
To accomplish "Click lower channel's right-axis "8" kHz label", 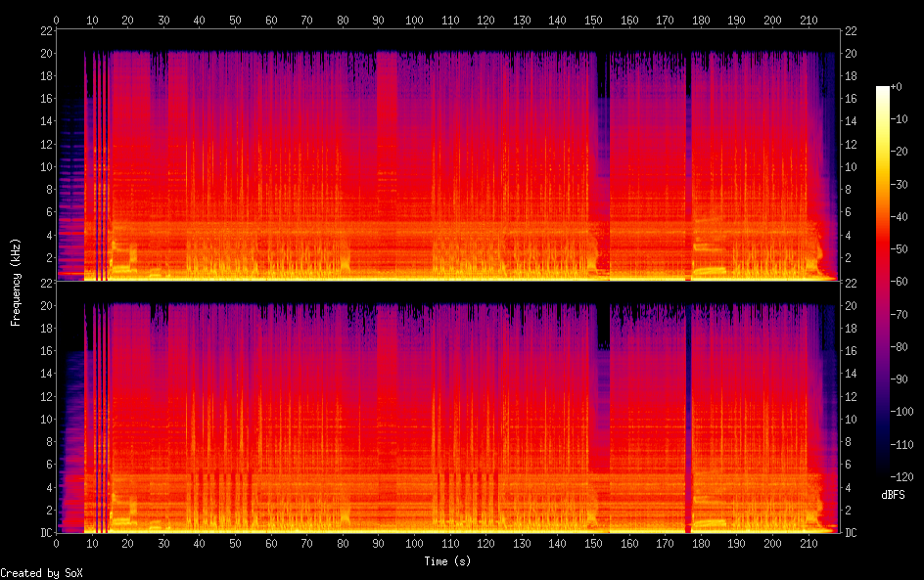I will click(848, 442).
